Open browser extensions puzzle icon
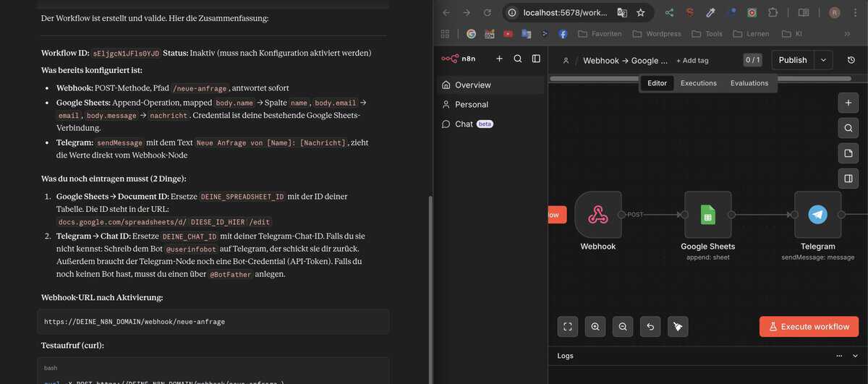Viewport: 868px width, 384px height. [773, 12]
